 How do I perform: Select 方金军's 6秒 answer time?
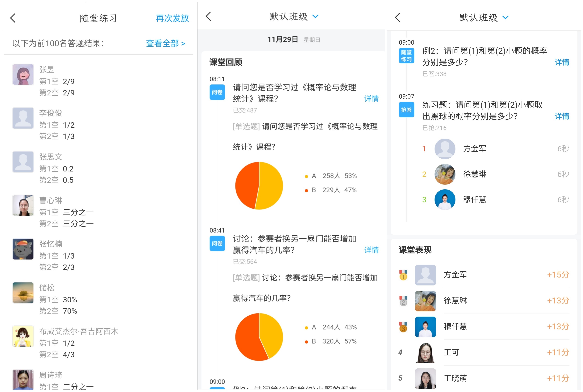pyautogui.click(x=563, y=149)
